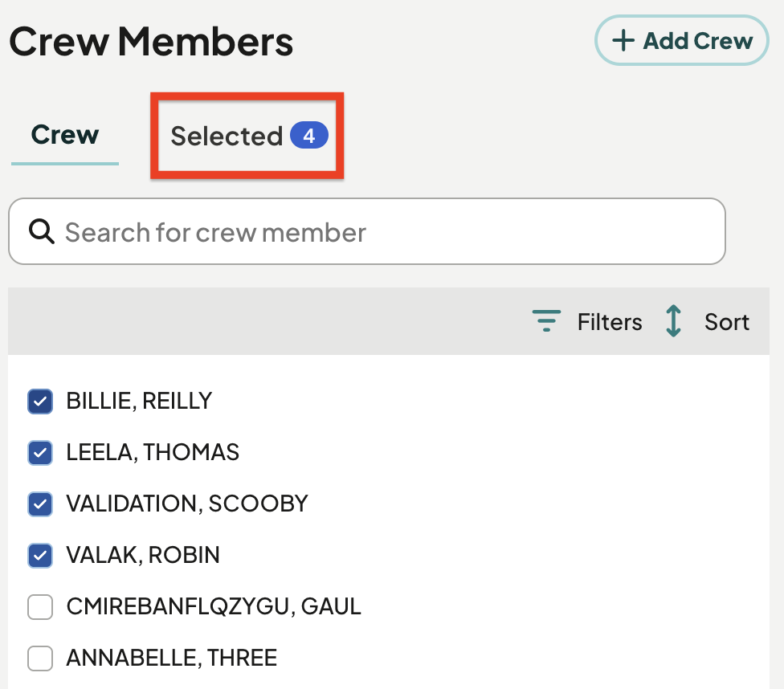Select the ANNABELLE, THREE name label
The height and width of the screenshot is (689, 784).
tap(172, 658)
